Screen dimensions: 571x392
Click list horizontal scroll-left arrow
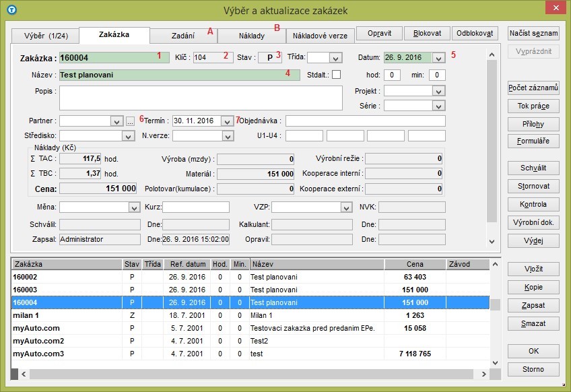(x=24, y=374)
